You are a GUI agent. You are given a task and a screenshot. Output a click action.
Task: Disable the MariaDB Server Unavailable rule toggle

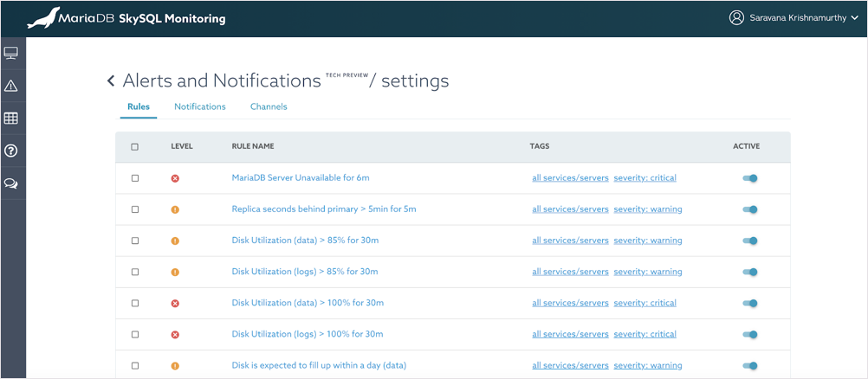[x=749, y=178]
